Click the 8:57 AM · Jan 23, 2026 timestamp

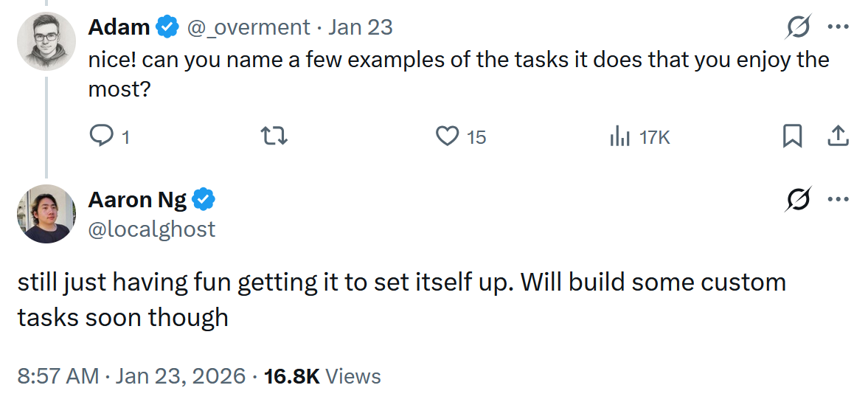131,376
